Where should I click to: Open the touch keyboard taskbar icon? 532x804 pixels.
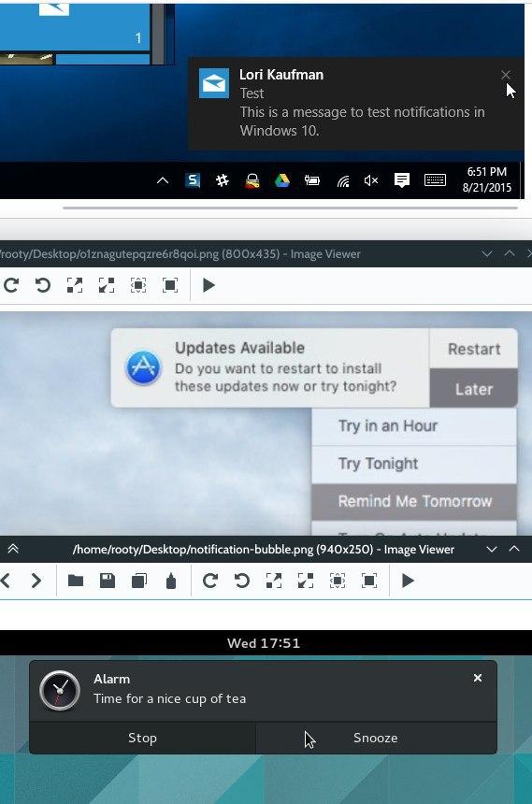click(x=435, y=180)
